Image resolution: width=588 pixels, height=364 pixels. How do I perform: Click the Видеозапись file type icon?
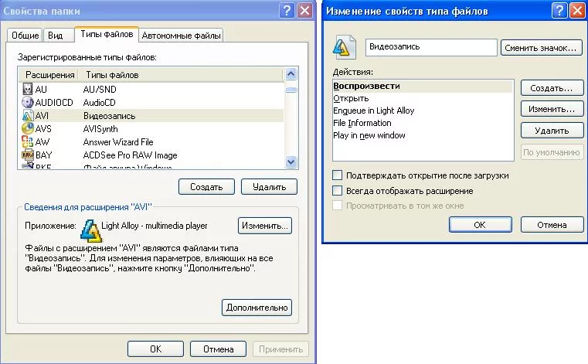point(344,47)
